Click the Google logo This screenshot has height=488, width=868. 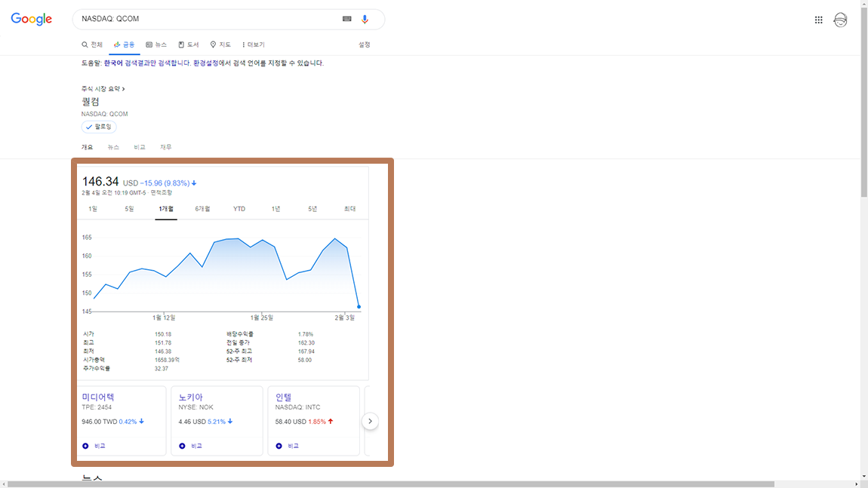[32, 19]
